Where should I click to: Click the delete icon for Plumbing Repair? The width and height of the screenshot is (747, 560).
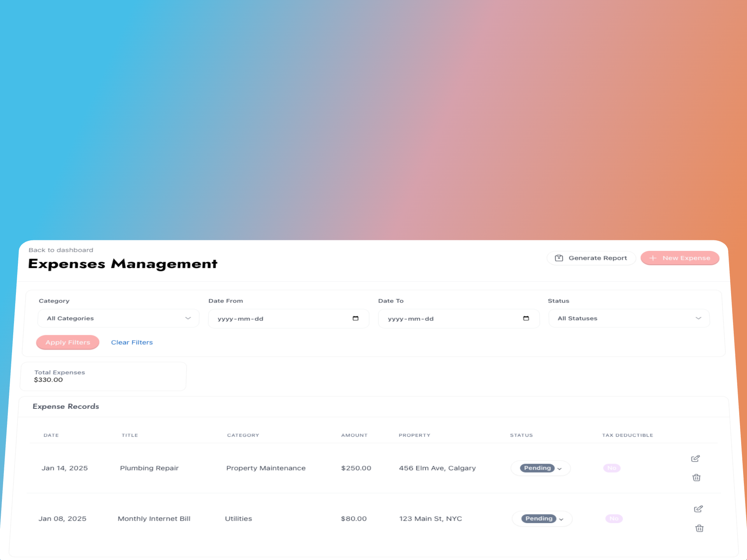point(696,478)
